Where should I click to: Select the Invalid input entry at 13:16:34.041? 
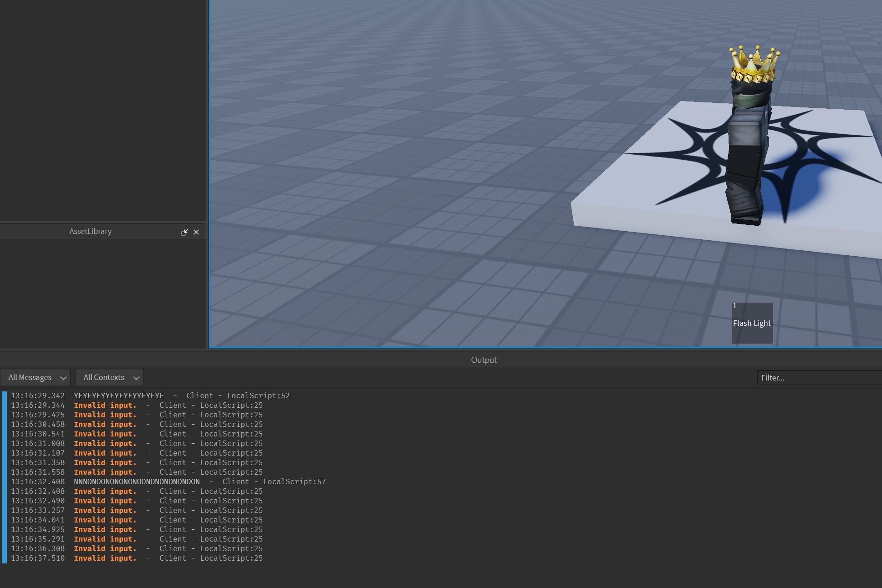[x=105, y=520]
